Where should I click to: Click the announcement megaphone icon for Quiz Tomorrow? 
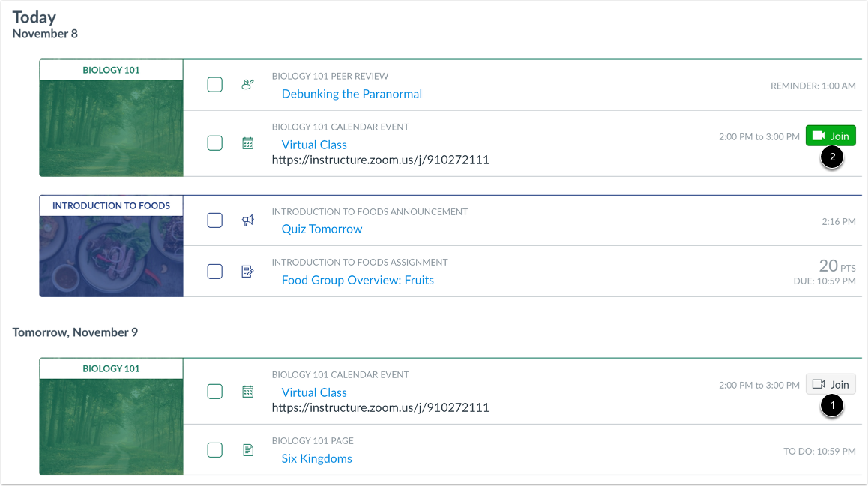[247, 220]
